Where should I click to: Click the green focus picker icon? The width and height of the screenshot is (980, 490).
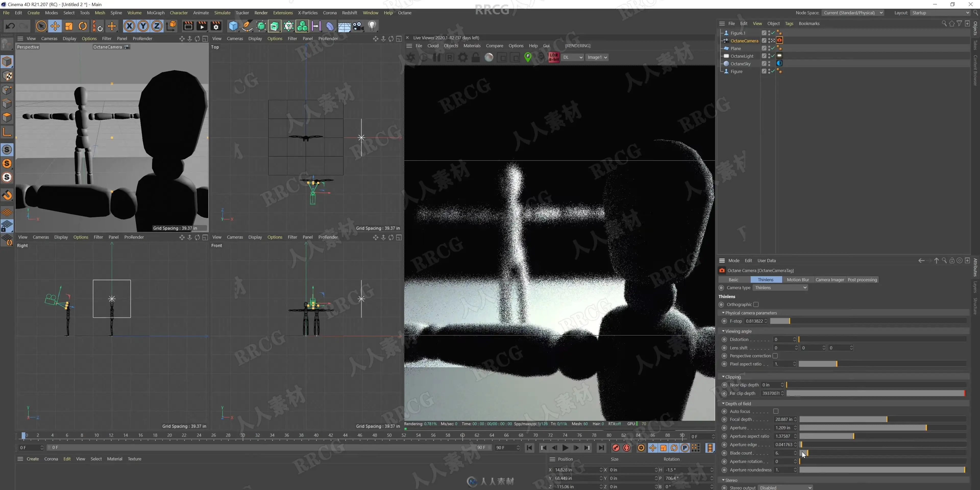coord(528,57)
